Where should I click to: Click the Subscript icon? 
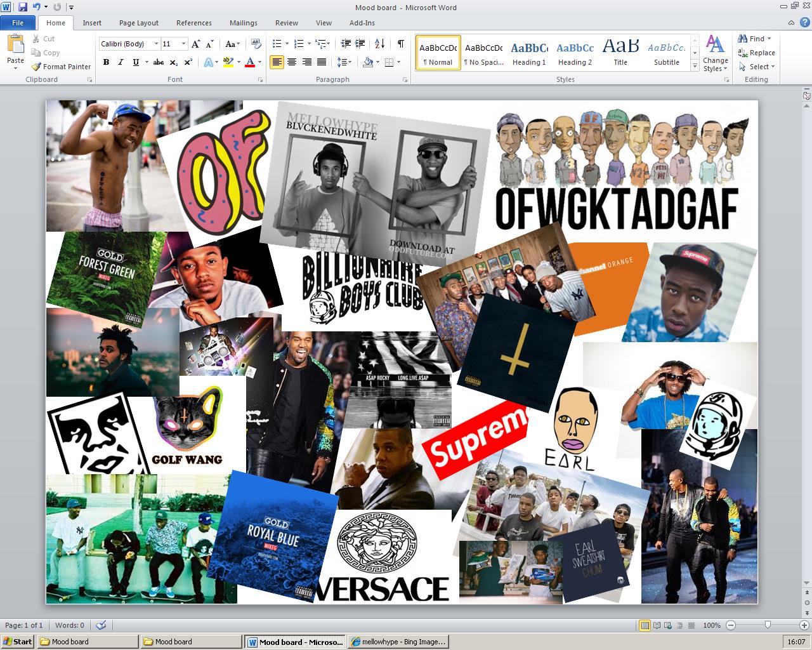point(174,62)
